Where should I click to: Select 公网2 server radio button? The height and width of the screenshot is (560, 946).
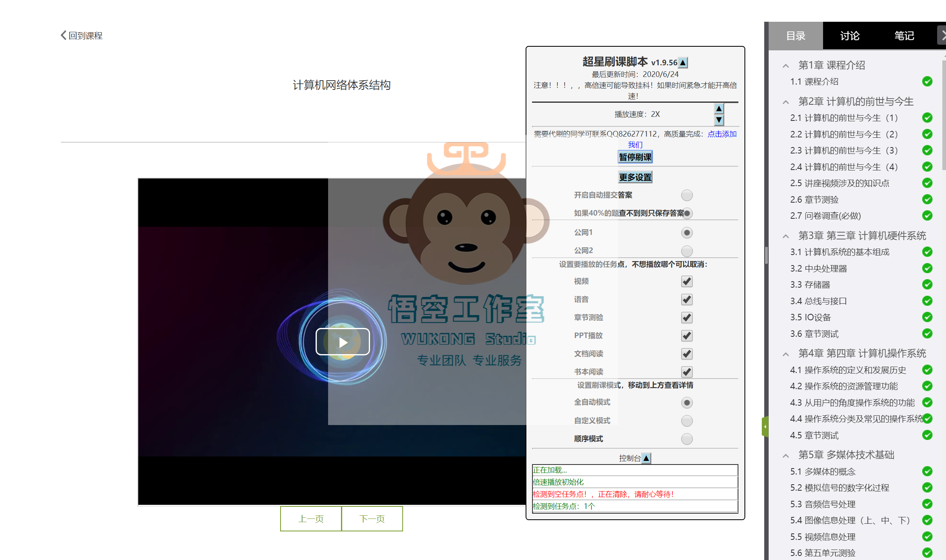pyautogui.click(x=687, y=251)
